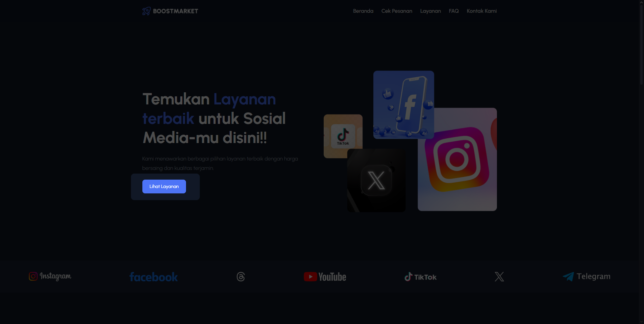Go to Cek Pesanan page
644x324 pixels.
[397, 11]
